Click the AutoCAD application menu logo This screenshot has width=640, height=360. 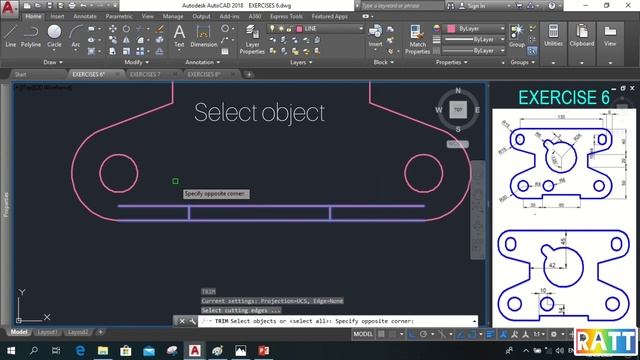[9, 8]
